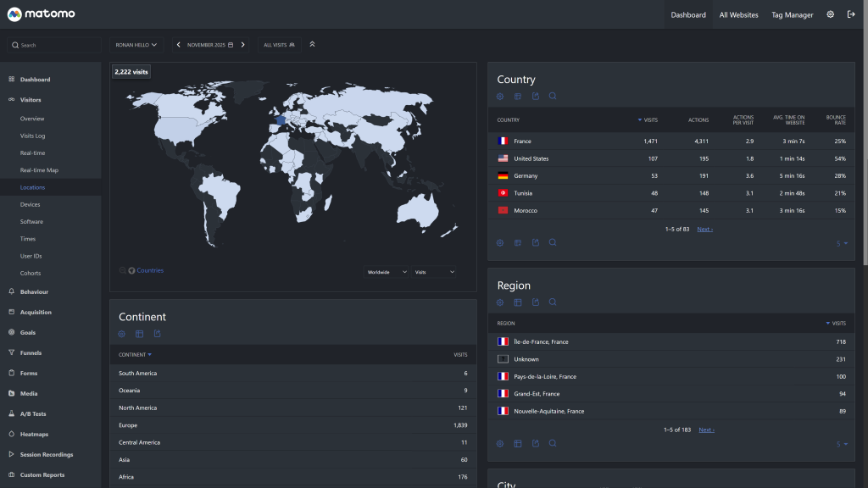
Task: Click the export icon under Continent heading
Action: pyautogui.click(x=158, y=335)
